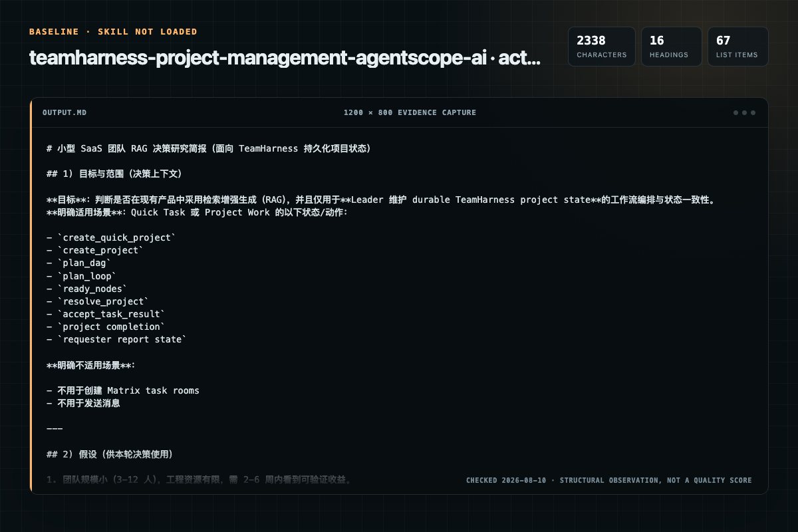The width and height of the screenshot is (798, 532).
Task: Click the '1200 × 800 EVIDENCE CAPTURE' label
Action: tap(410, 113)
